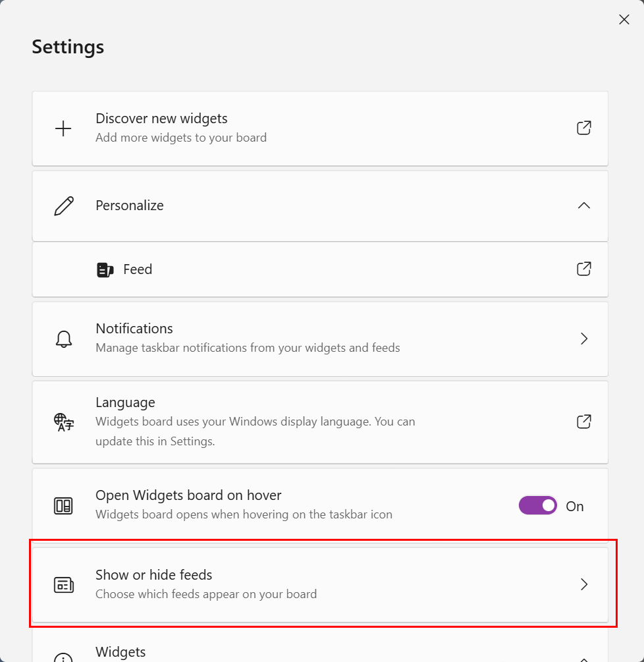This screenshot has width=644, height=662.
Task: Open the Notifications settings row
Action: [x=320, y=339]
